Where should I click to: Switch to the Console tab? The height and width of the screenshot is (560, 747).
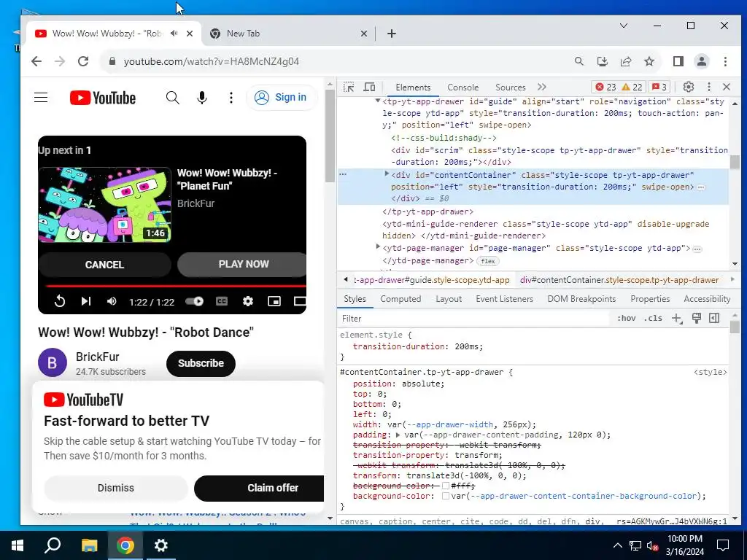[x=462, y=87]
